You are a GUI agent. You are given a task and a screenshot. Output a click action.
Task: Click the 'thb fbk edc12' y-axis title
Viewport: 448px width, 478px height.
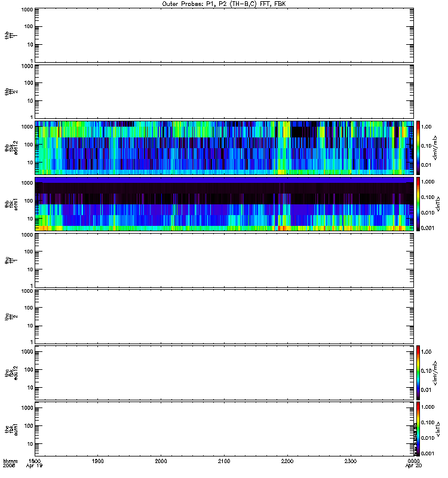pos(11,148)
